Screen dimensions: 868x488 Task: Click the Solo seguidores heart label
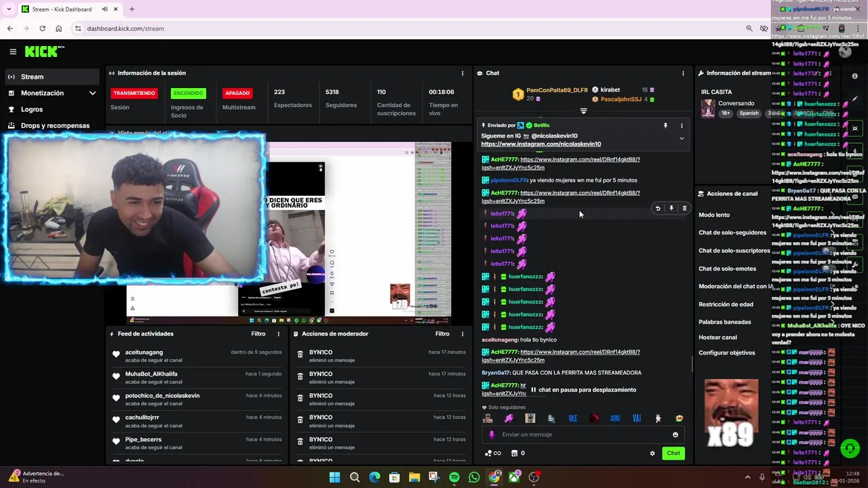(x=503, y=407)
